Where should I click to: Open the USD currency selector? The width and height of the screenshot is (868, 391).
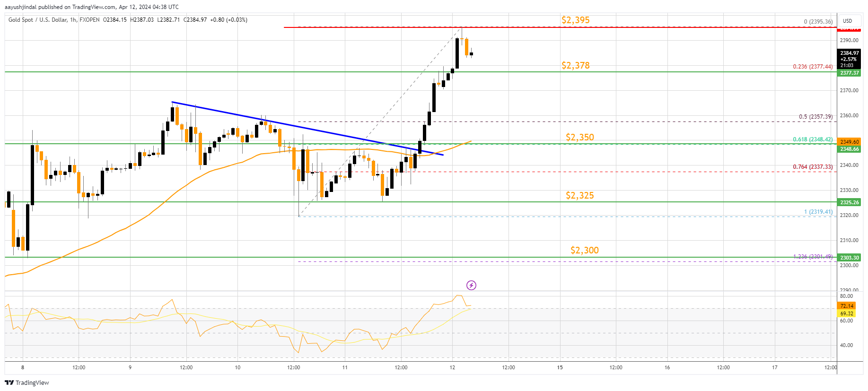[848, 21]
